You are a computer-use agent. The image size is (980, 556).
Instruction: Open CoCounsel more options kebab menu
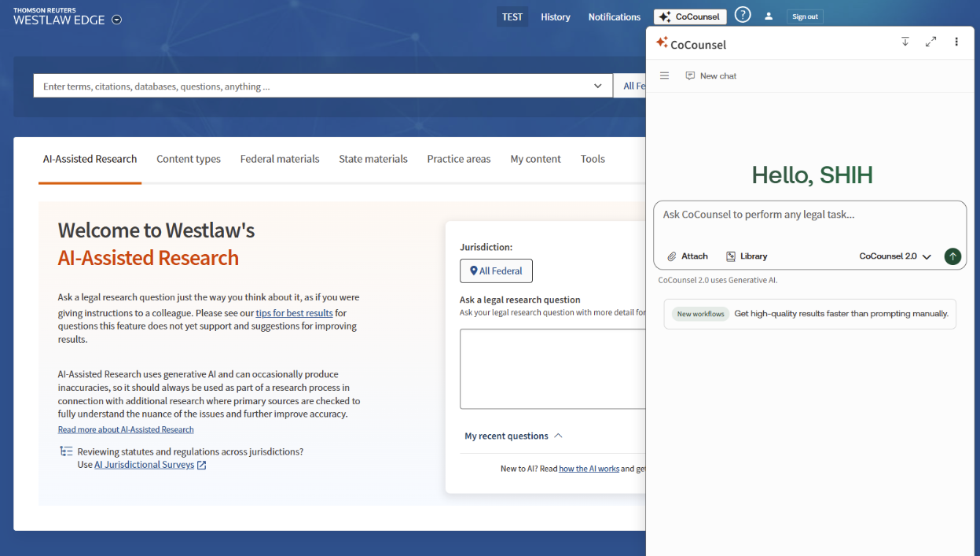pyautogui.click(x=956, y=42)
